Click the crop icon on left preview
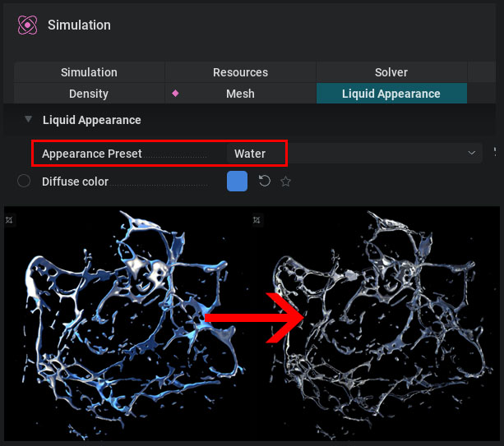 coord(9,220)
